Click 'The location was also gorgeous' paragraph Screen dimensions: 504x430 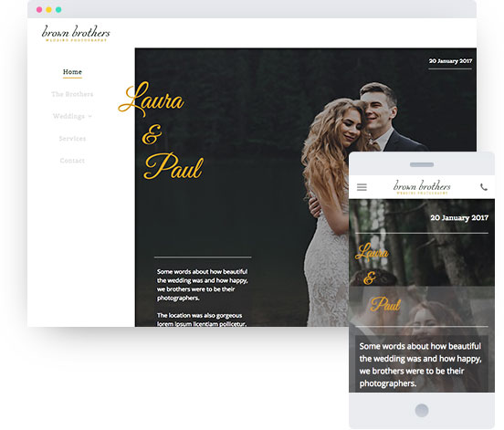pos(202,320)
